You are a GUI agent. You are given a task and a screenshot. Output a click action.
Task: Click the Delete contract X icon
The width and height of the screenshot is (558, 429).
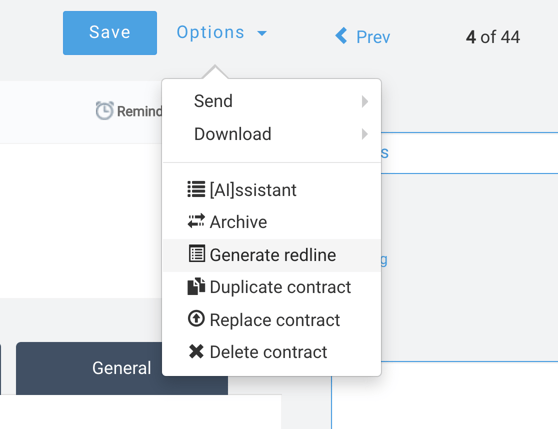196,351
